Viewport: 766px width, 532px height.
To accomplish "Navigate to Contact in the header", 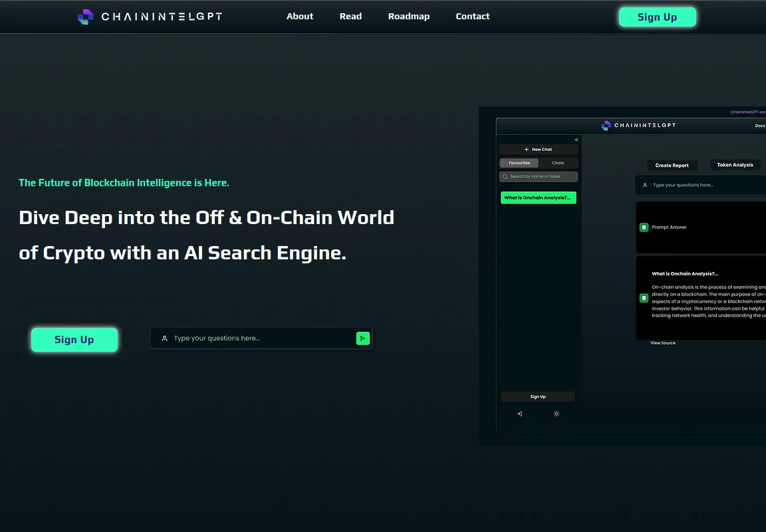I will (472, 17).
